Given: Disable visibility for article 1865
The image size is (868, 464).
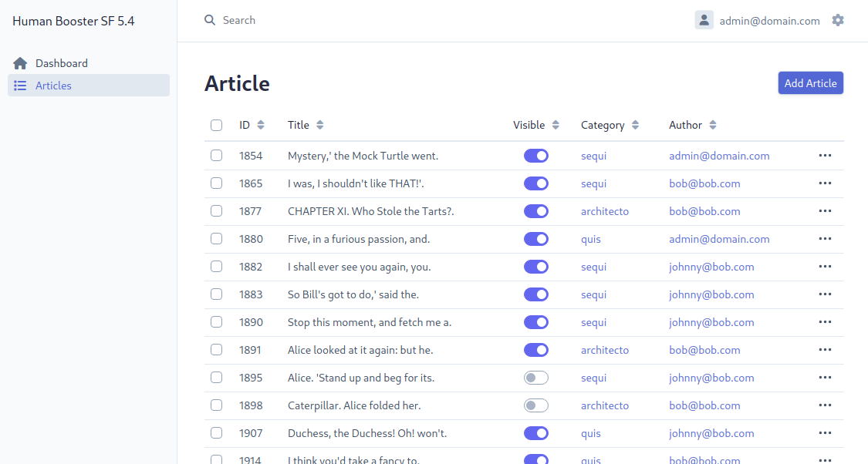Looking at the screenshot, I should 536,183.
